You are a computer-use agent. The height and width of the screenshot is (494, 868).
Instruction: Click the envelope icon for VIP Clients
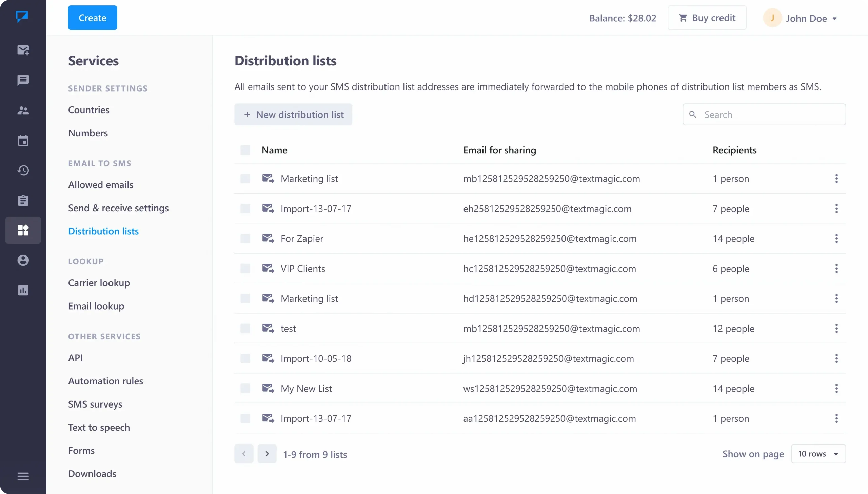click(x=268, y=268)
